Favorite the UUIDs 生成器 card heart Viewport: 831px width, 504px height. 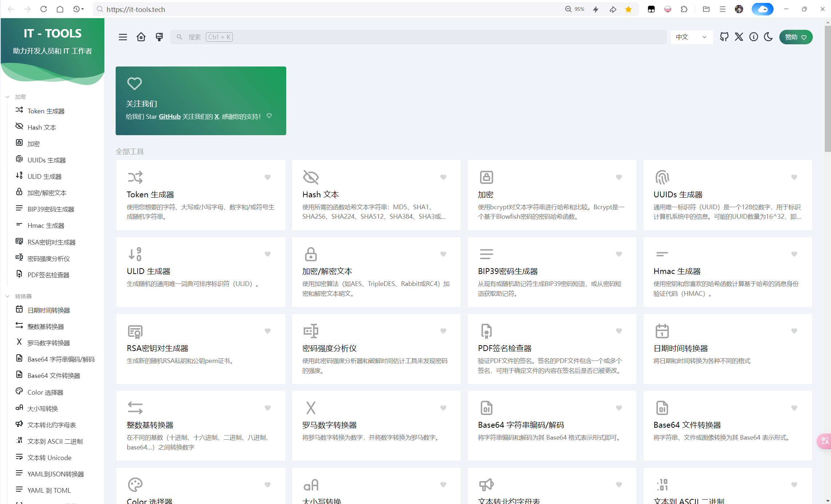pos(794,177)
